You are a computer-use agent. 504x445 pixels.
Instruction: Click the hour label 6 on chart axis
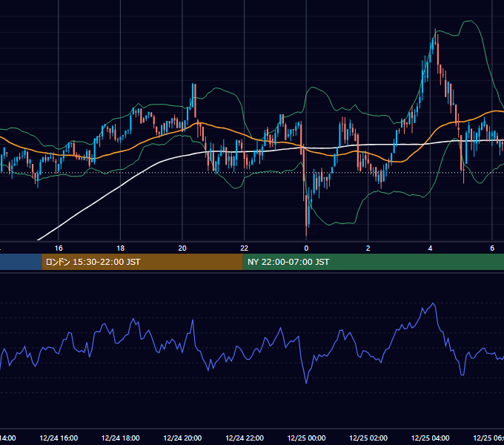click(x=492, y=248)
